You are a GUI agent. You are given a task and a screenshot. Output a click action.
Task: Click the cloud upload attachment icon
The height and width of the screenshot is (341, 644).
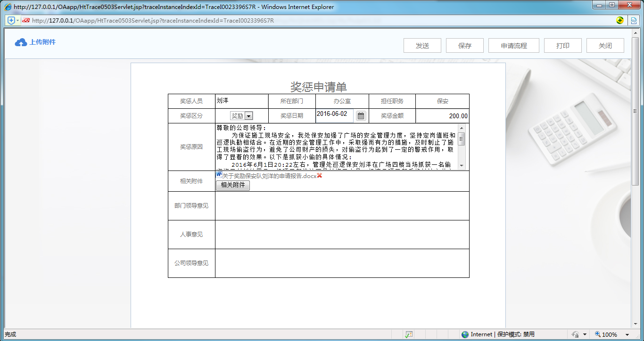pyautogui.click(x=21, y=42)
